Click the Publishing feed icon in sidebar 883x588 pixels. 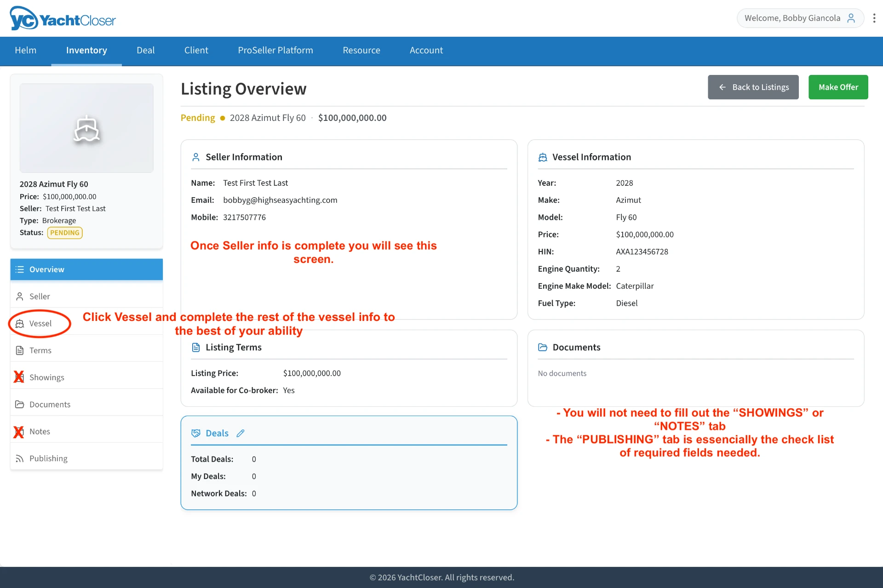[x=20, y=459]
